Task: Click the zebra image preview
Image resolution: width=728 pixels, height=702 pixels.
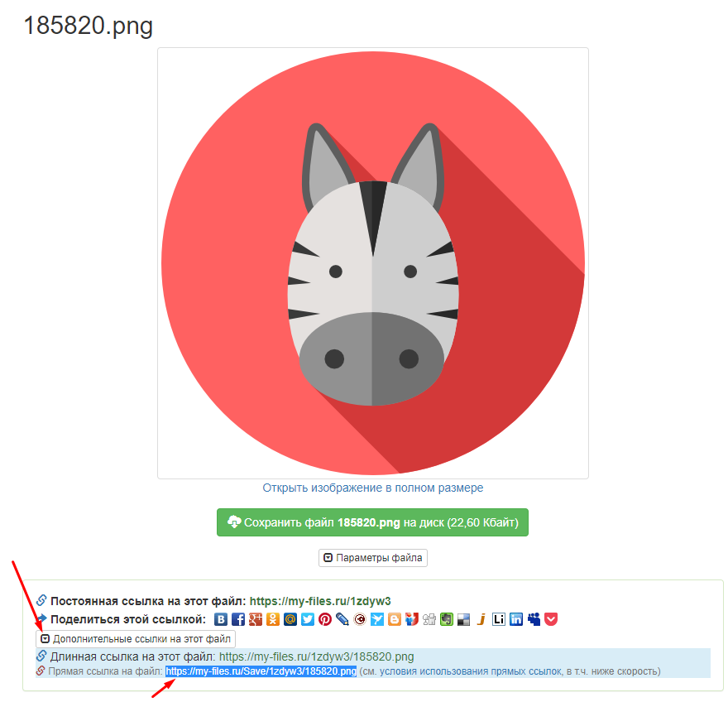Action: (x=373, y=263)
